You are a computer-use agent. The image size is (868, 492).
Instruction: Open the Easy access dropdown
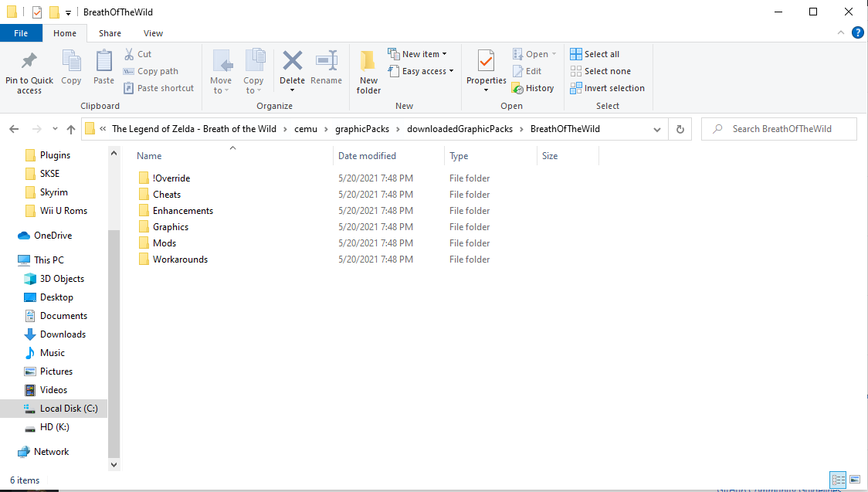coord(421,70)
